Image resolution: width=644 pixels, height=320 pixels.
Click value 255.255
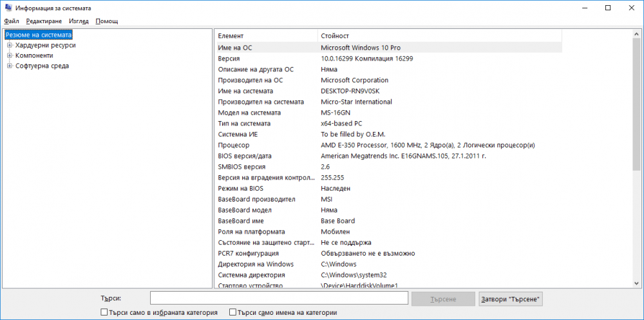[x=332, y=178]
